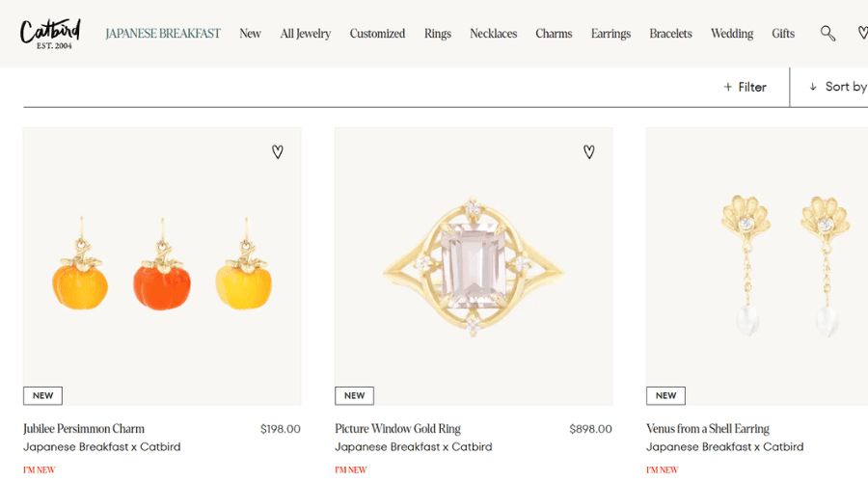Open the Sort by dropdown
This screenshot has height=482, width=868.
pos(838,87)
